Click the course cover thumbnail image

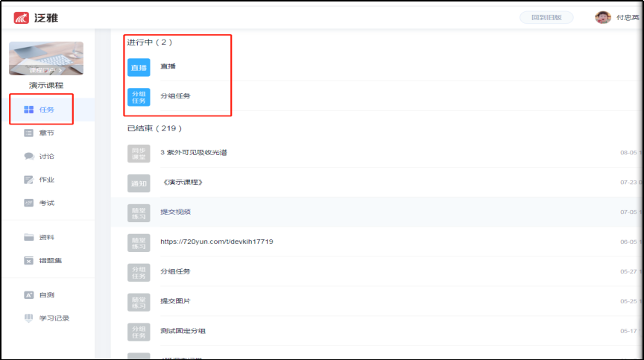click(46, 59)
